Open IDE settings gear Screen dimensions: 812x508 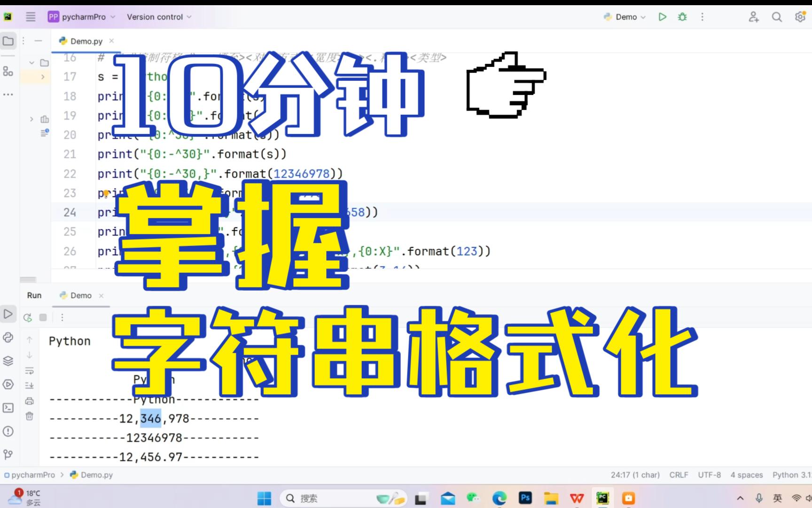(800, 17)
